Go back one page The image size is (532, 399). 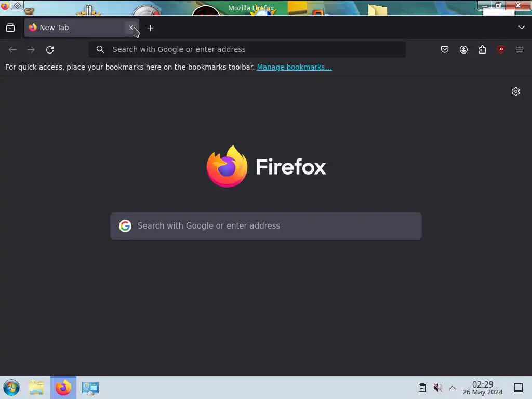pos(12,49)
